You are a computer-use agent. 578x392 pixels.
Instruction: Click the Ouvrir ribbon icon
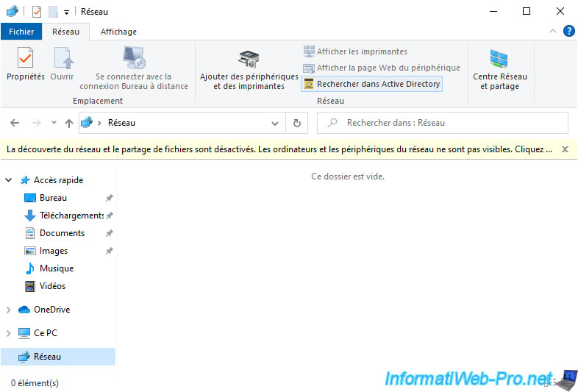62,63
